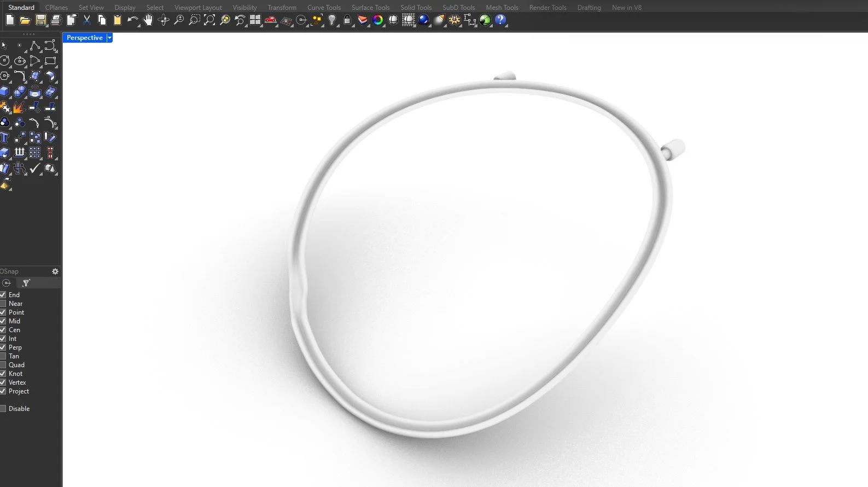Click the red car icon
868x487 pixels.
pos(270,20)
